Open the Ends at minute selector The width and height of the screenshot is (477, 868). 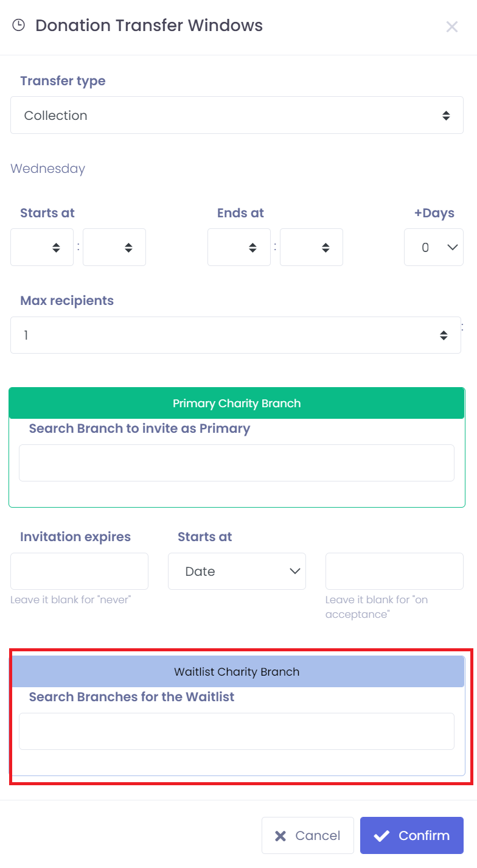(x=312, y=247)
